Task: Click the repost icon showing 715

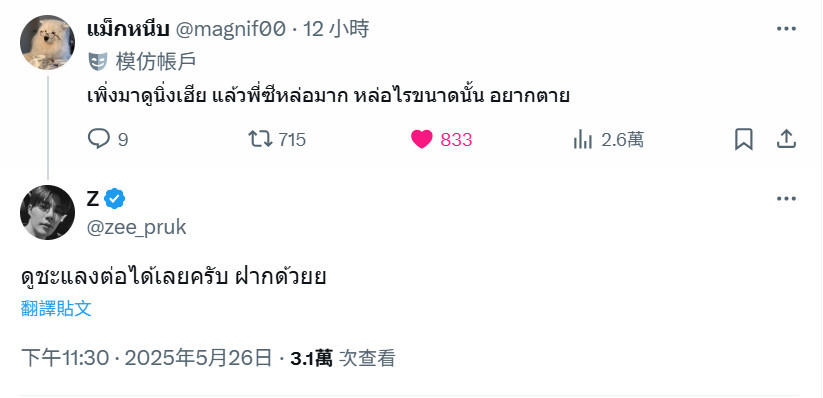Action: coord(260,140)
